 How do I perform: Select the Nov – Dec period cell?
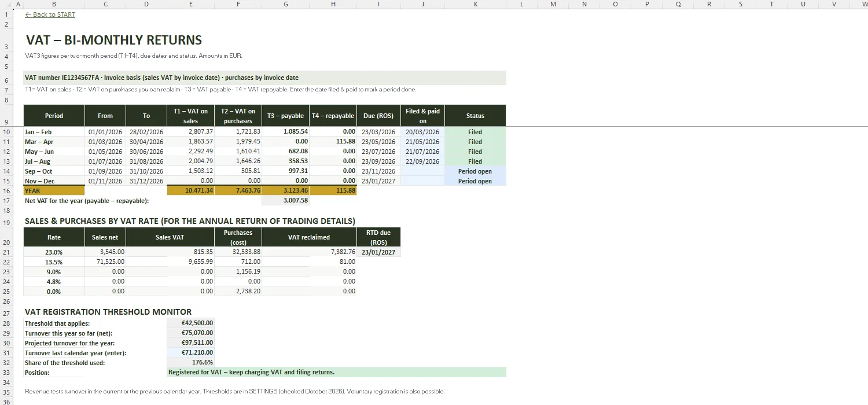tap(54, 181)
